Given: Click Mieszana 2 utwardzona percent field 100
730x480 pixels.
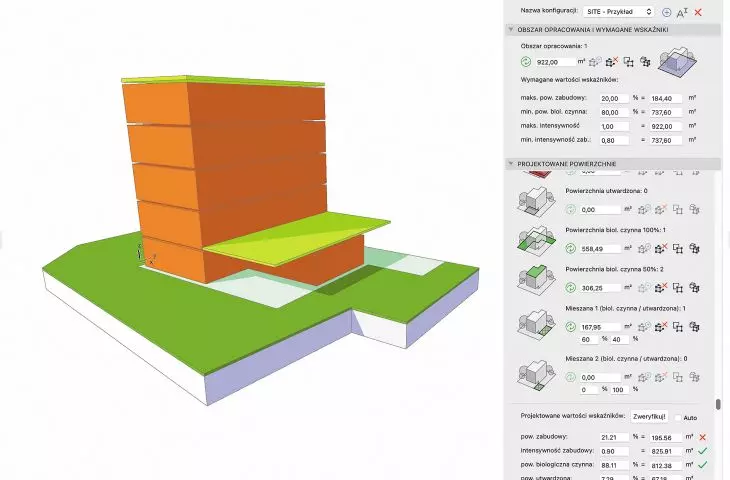Looking at the screenshot, I should pyautogui.click(x=620, y=390).
